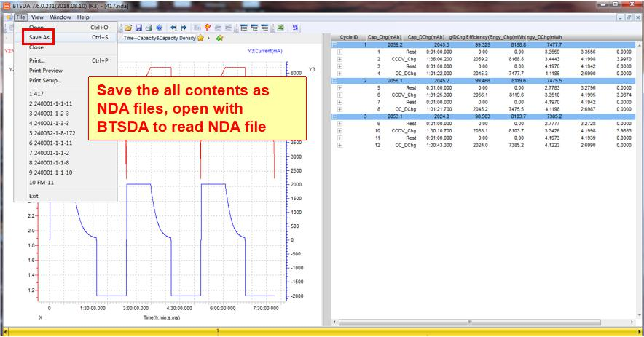Click left arrow of yellow bottom bar
Image resolution: width=644 pixels, height=337 pixels.
[5, 331]
